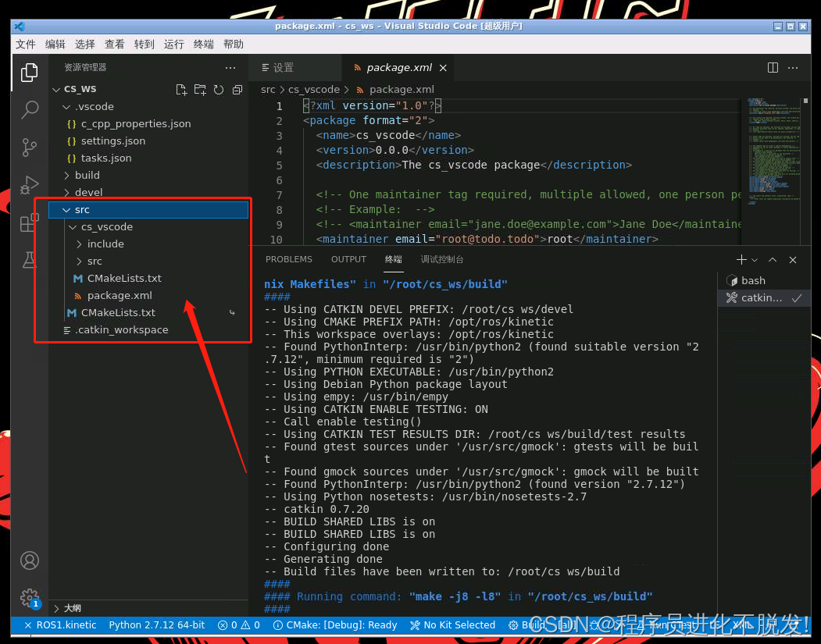Open the new terminal launch profile dropdown
The image size is (821, 644).
tap(755, 260)
